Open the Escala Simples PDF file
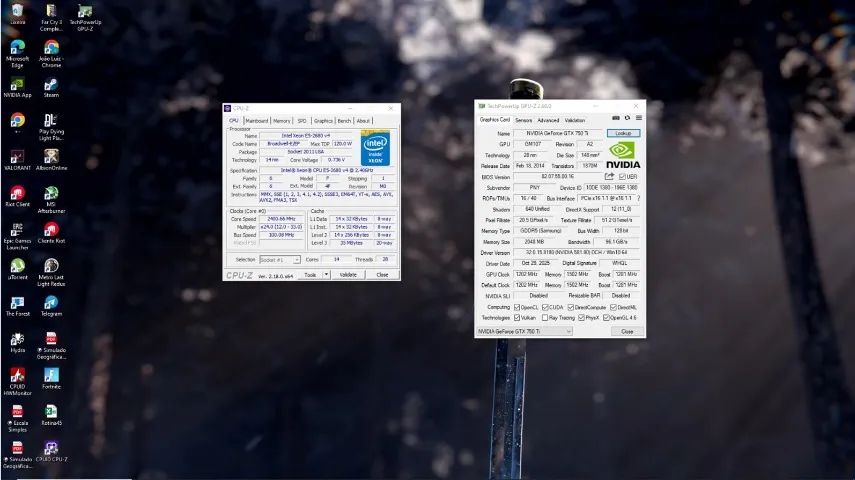This screenshot has width=855, height=480. click(17, 418)
